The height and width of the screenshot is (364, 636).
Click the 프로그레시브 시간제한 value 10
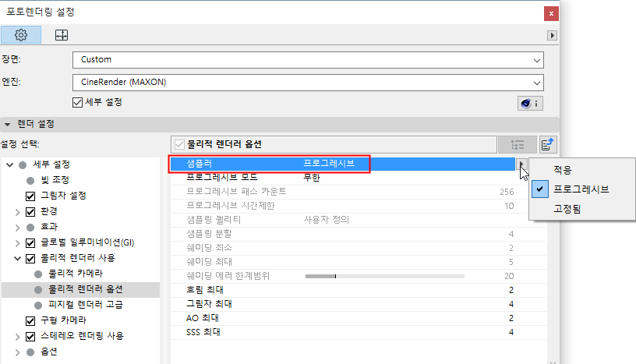click(509, 206)
